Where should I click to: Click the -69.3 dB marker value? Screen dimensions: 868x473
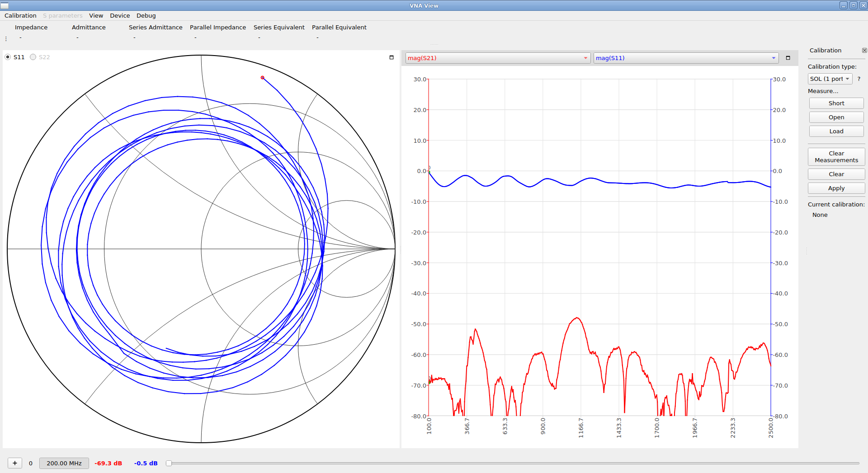(x=108, y=463)
